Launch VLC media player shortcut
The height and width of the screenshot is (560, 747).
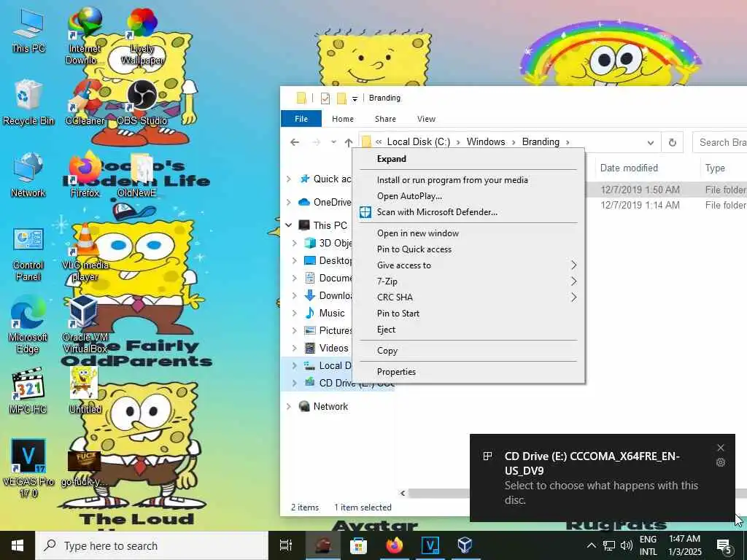coord(85,254)
